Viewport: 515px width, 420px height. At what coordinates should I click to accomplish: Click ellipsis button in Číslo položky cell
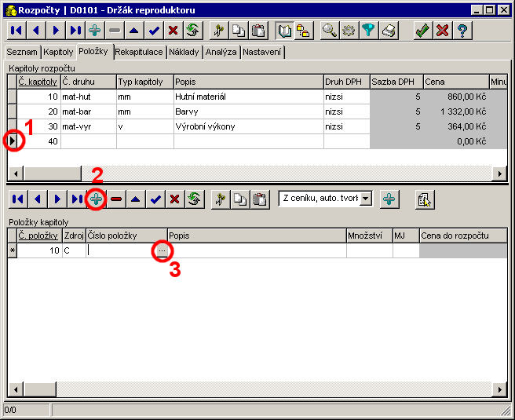point(161,250)
